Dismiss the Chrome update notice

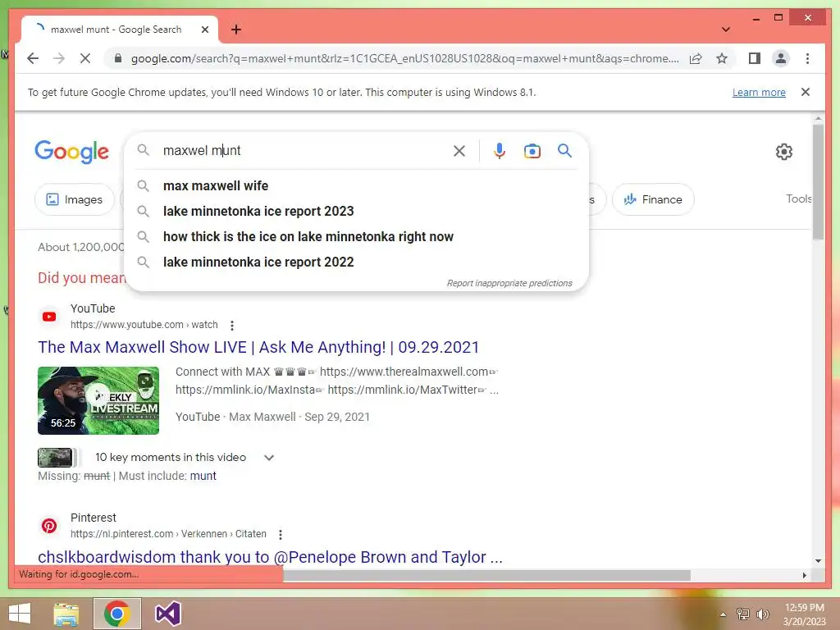(x=806, y=92)
